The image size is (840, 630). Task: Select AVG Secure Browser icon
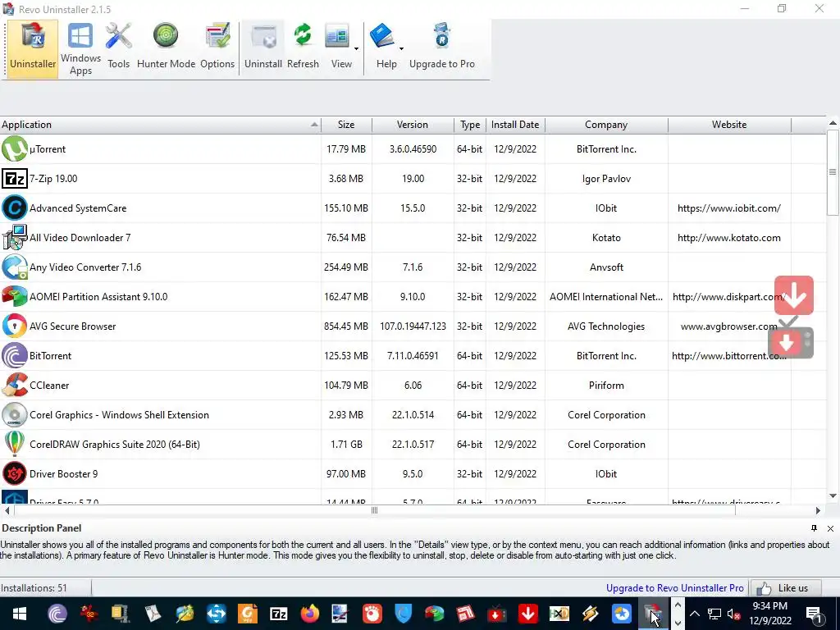pyautogui.click(x=15, y=326)
